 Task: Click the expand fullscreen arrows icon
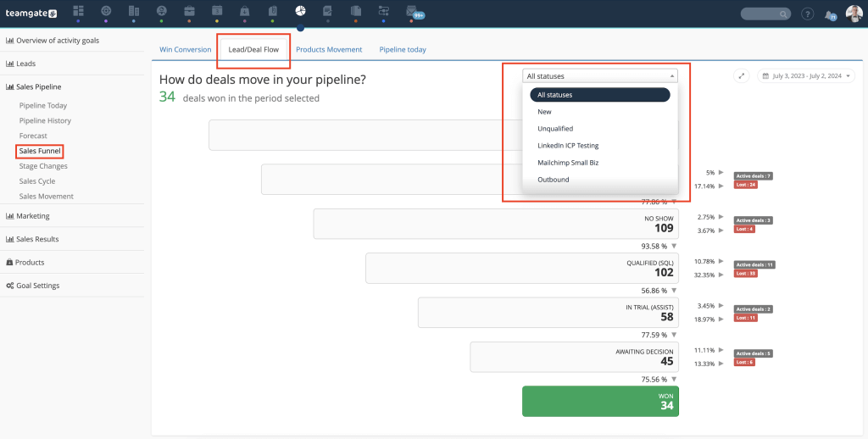[742, 76]
